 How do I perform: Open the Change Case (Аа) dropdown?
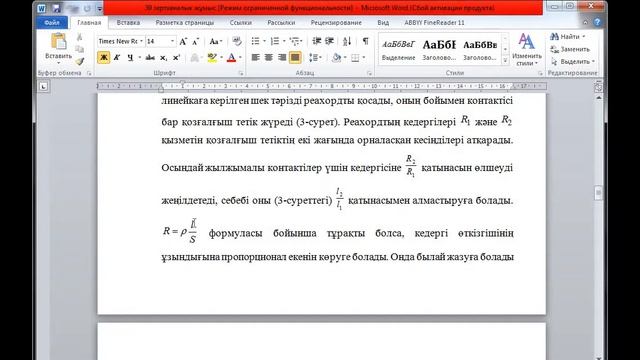(x=216, y=42)
